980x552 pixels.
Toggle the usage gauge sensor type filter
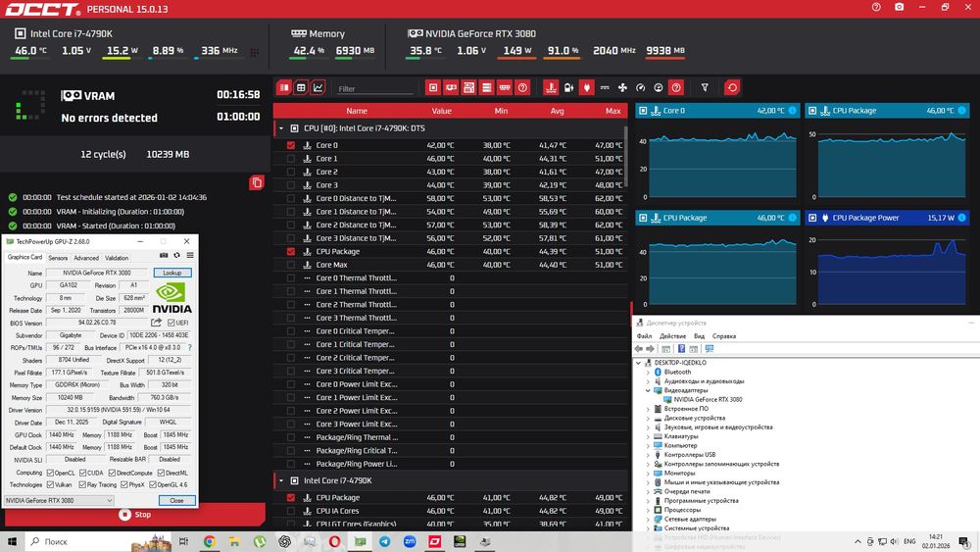640,88
